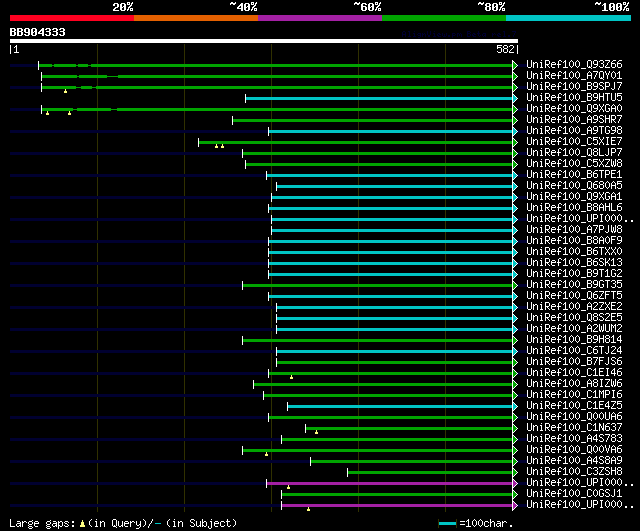
Task: Click UniRef100_A4S783 entry
Action: point(574,439)
